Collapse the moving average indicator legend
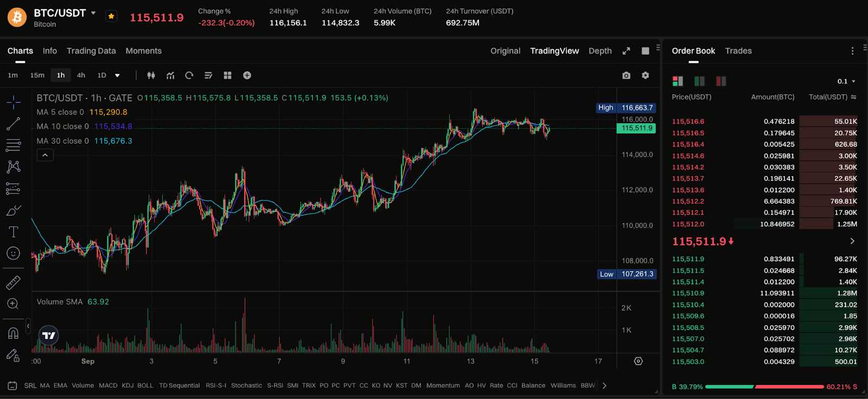Image resolution: width=868 pixels, height=399 pixels. tap(45, 156)
